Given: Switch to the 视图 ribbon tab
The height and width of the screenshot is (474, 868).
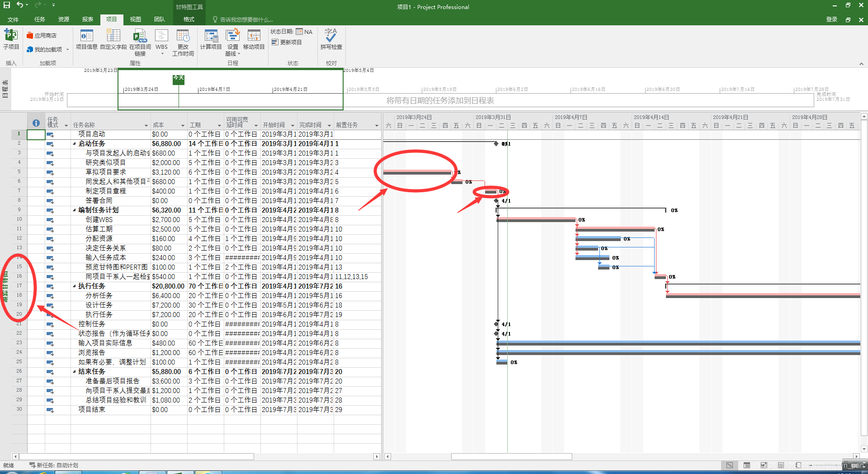Looking at the screenshot, I should coord(136,19).
